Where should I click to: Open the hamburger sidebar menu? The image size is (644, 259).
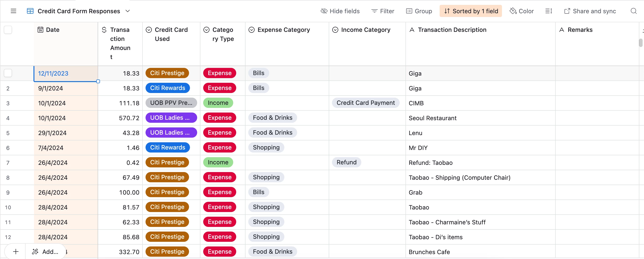coord(13,11)
